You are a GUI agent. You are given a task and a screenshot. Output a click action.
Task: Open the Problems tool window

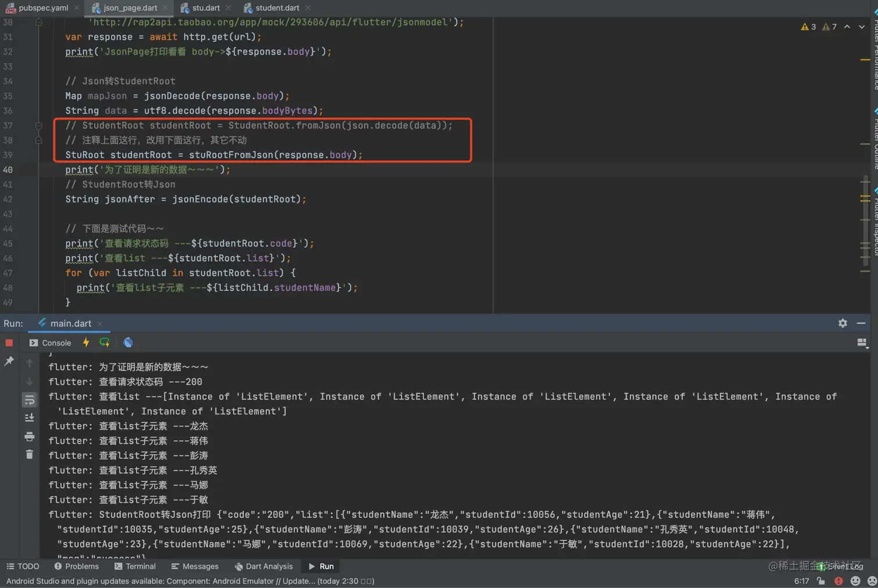click(x=76, y=566)
